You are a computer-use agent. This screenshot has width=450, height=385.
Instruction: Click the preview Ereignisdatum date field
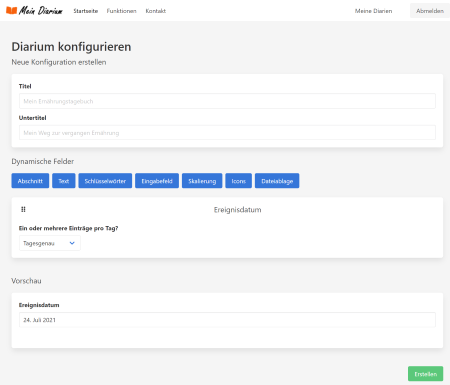click(x=227, y=320)
